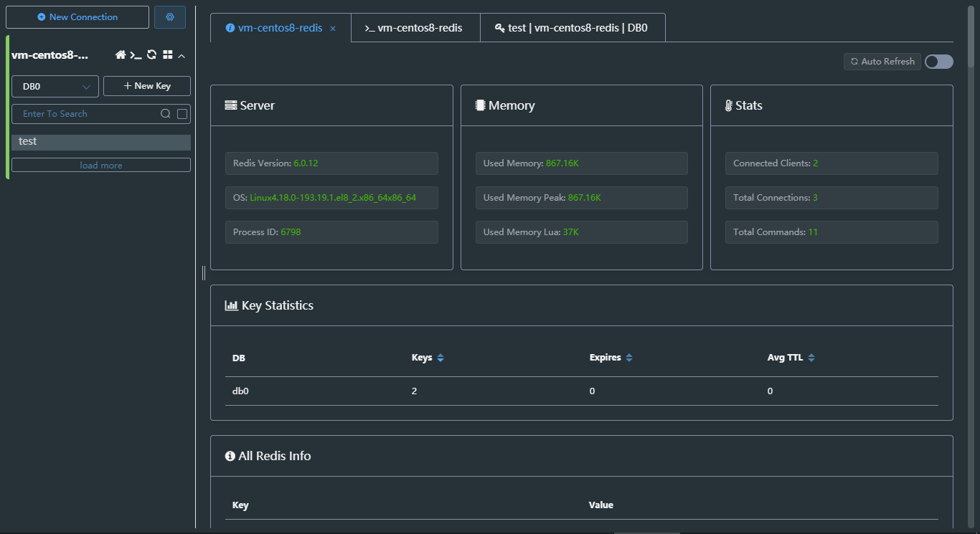The height and width of the screenshot is (534, 980).
Task: Select the test key in list
Action: [x=101, y=142]
